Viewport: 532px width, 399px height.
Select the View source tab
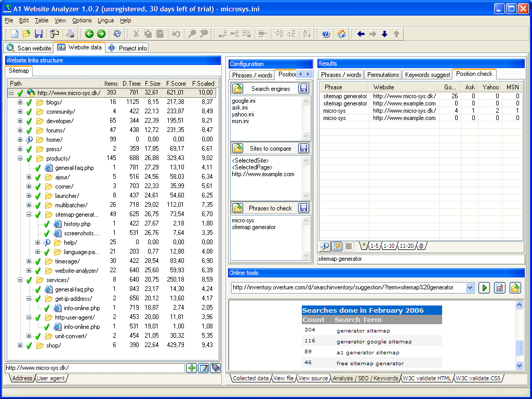[313, 378]
